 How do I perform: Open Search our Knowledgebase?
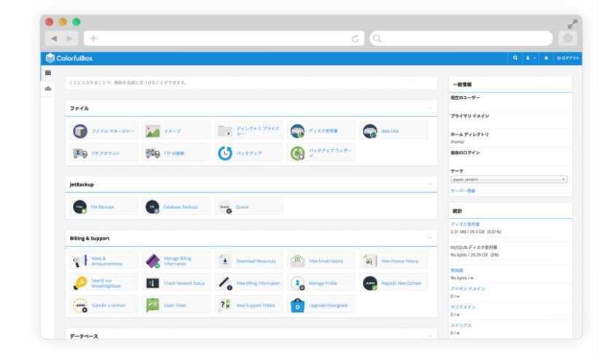click(103, 283)
